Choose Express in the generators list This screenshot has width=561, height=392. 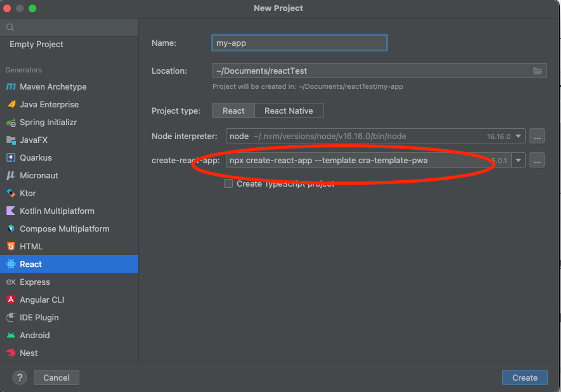coord(35,282)
